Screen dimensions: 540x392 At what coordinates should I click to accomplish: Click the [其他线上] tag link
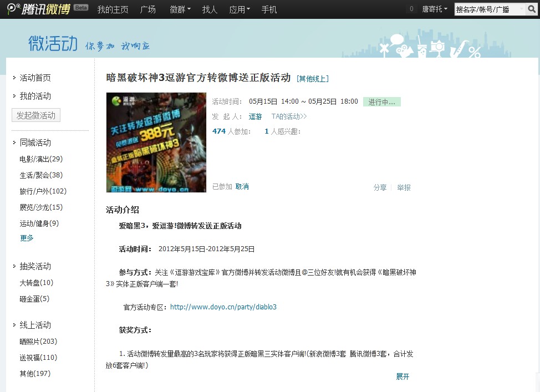313,79
